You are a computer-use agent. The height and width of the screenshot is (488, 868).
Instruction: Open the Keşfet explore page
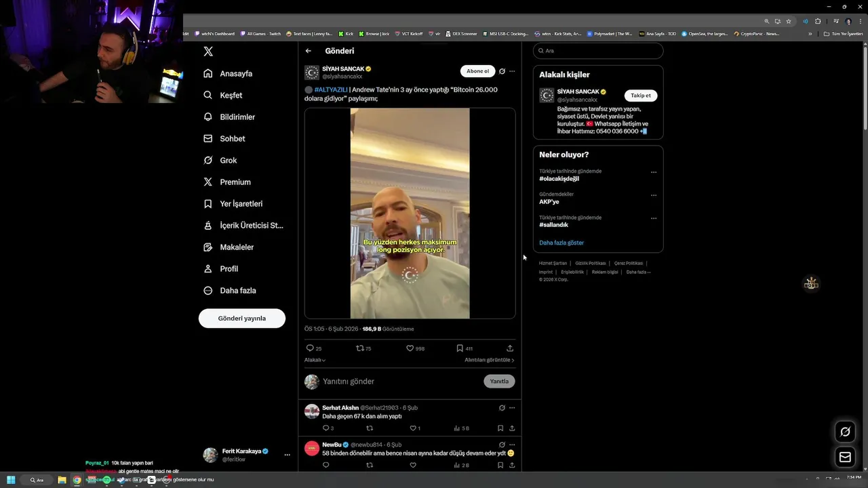point(223,95)
